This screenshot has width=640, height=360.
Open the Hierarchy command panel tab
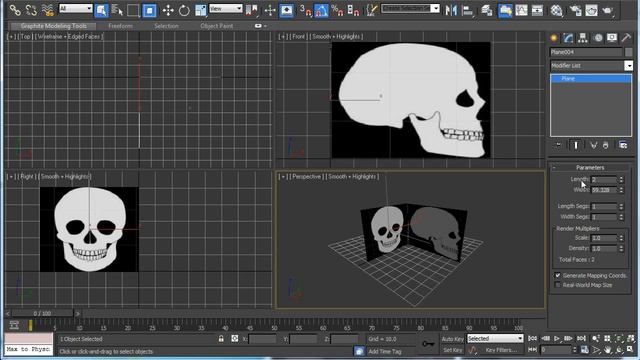click(x=583, y=38)
